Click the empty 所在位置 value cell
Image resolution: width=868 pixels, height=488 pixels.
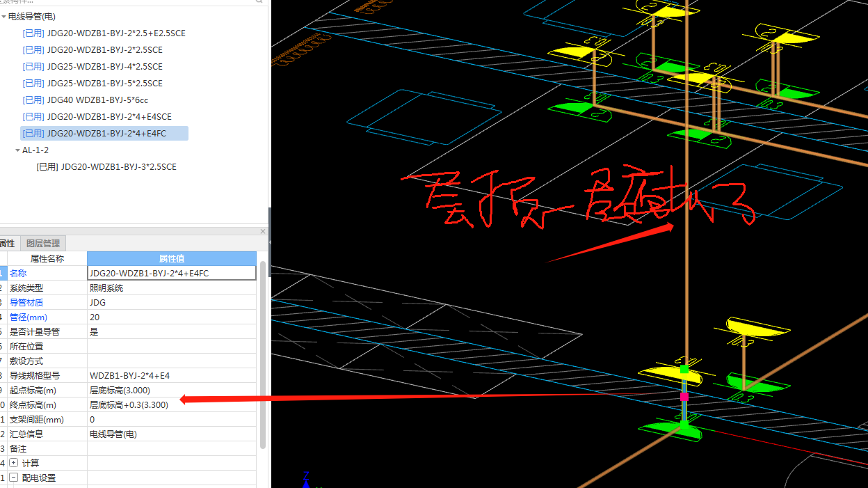[172, 346]
